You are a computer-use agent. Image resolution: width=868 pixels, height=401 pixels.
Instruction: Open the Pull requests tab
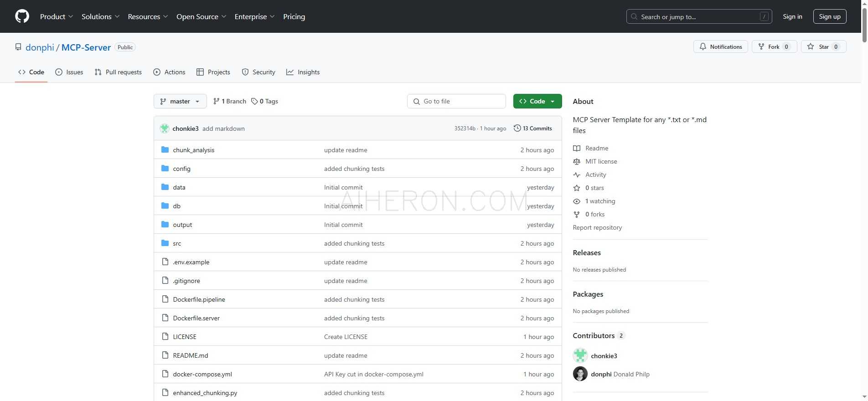pos(118,72)
